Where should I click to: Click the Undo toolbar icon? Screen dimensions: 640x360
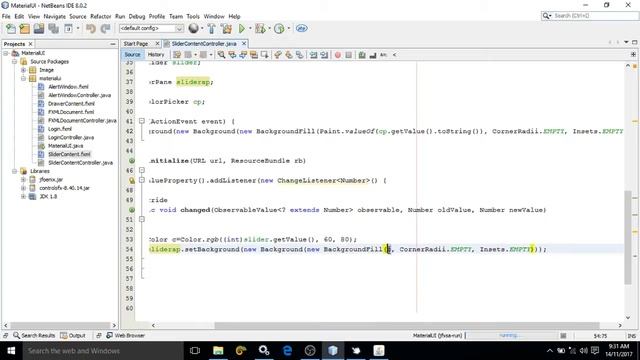click(x=91, y=29)
